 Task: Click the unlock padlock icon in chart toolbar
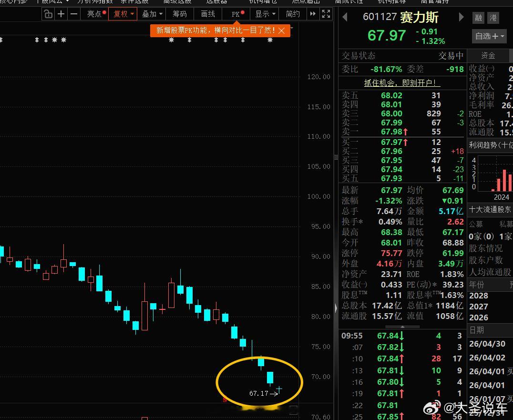tap(48, 14)
